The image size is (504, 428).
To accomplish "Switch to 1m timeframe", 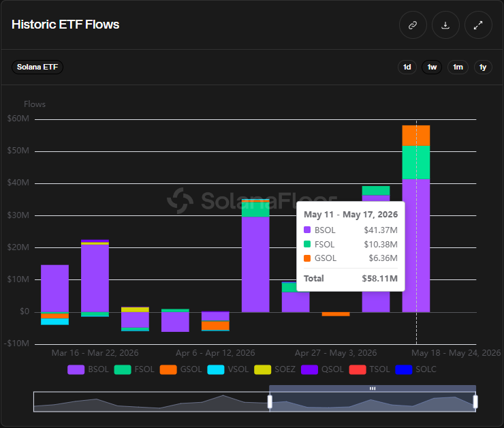I will point(458,67).
